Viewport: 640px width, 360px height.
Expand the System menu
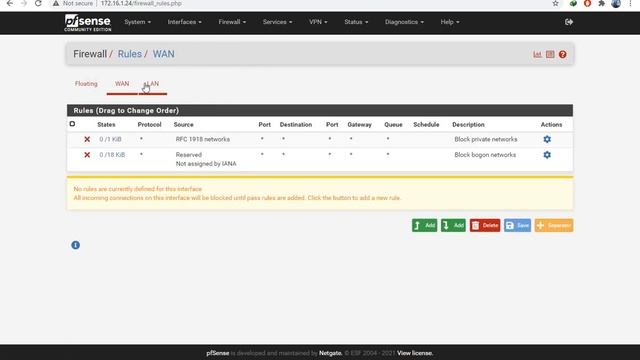pos(138,22)
